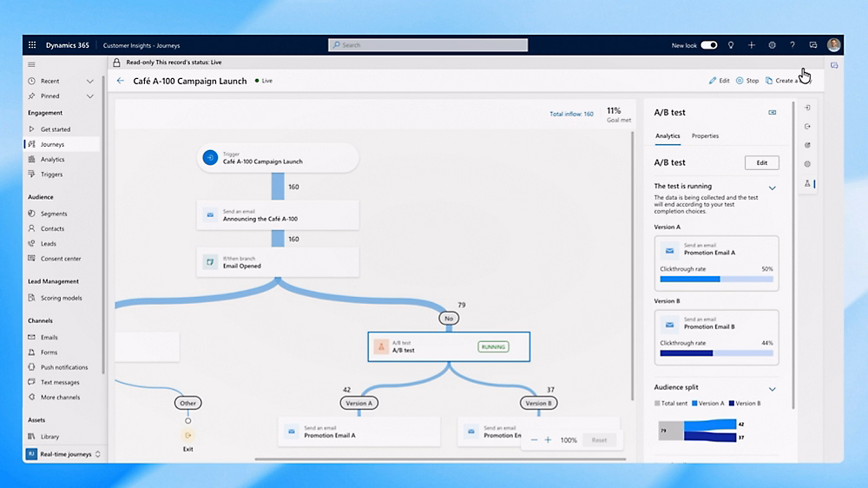The width and height of the screenshot is (868, 488).
Task: Go back using the left arrow icon
Action: [121, 81]
